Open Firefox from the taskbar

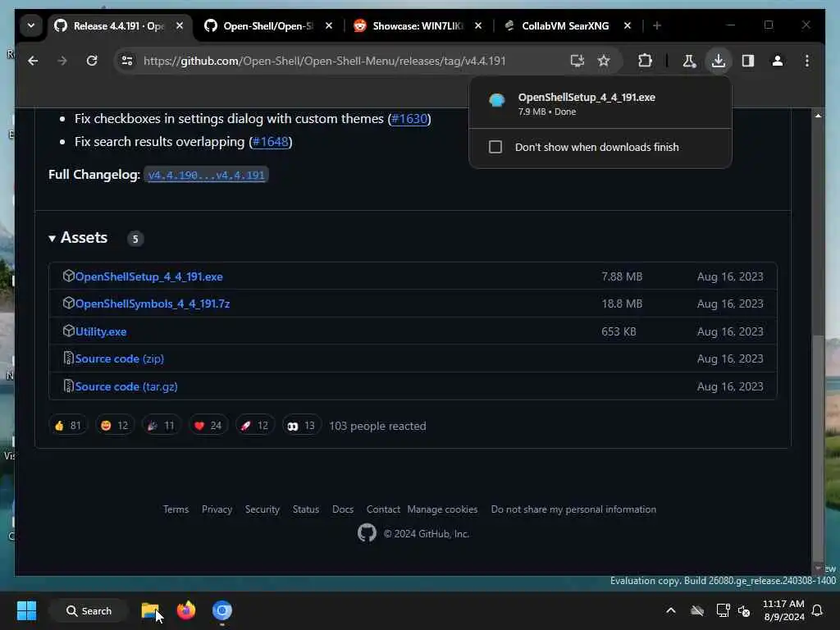[186, 610]
